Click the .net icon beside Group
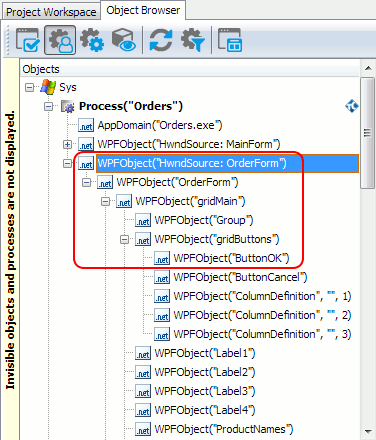 click(x=143, y=220)
